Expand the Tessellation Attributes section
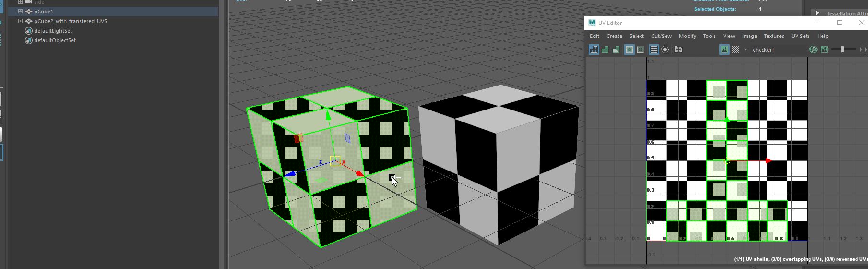Screen dimensions: 868x269 (x=817, y=13)
